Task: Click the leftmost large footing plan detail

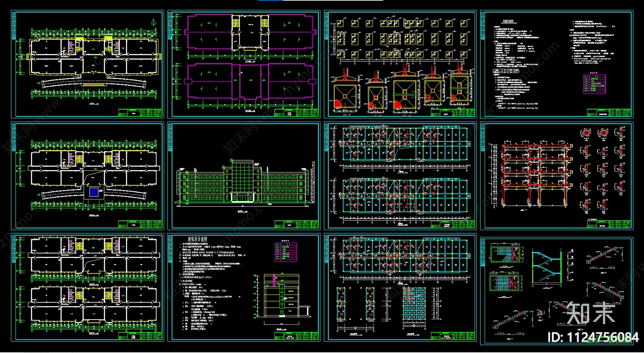Action: coord(345,98)
